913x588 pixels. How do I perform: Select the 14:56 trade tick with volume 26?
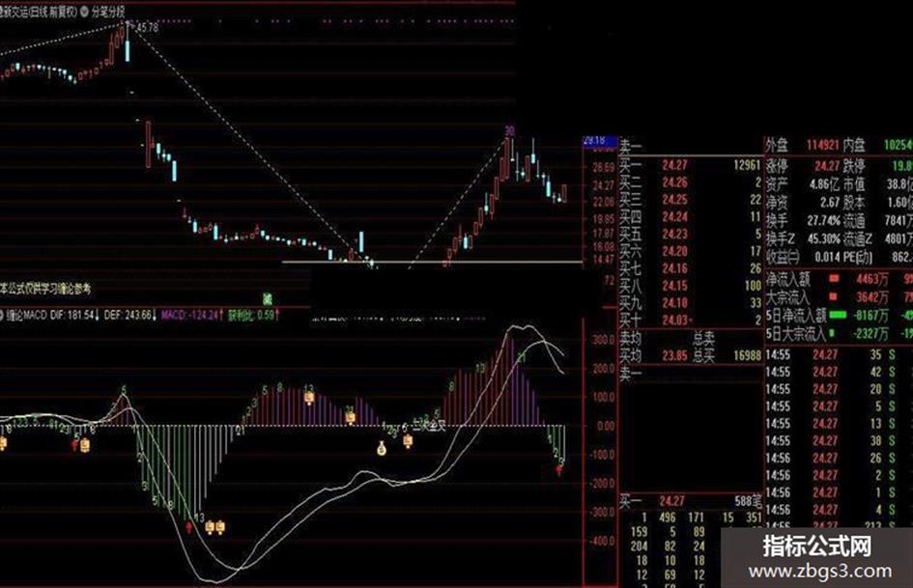[x=831, y=459]
